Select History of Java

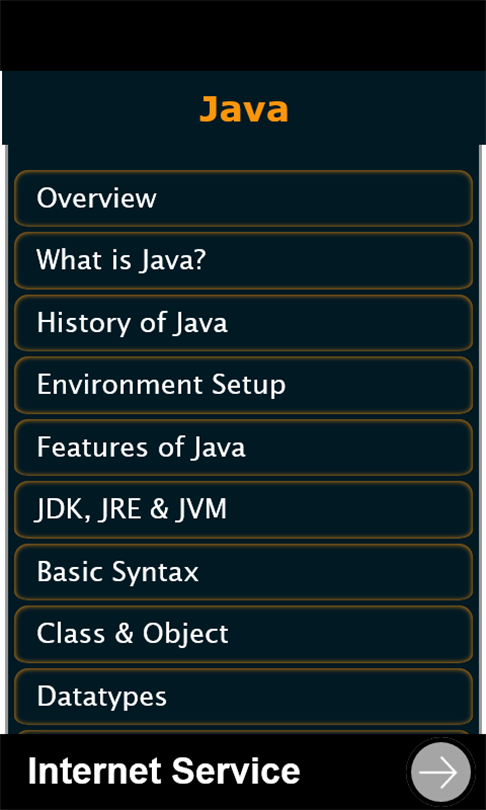click(x=243, y=323)
